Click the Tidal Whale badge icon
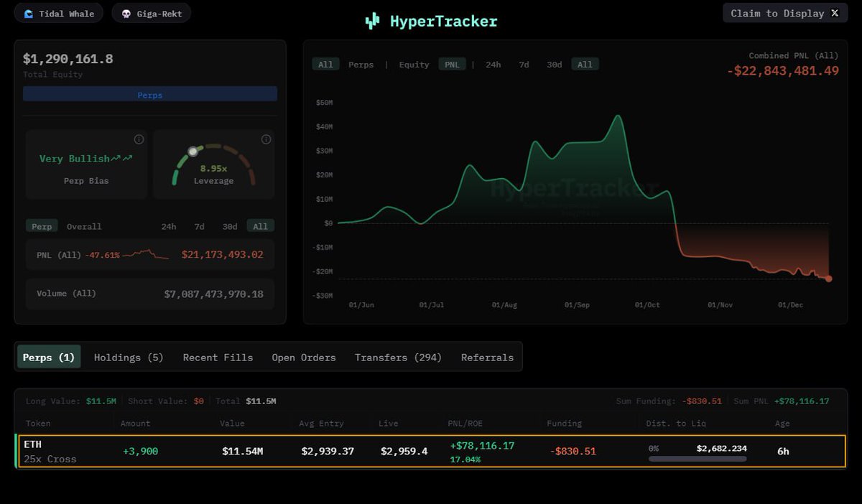 pos(29,14)
